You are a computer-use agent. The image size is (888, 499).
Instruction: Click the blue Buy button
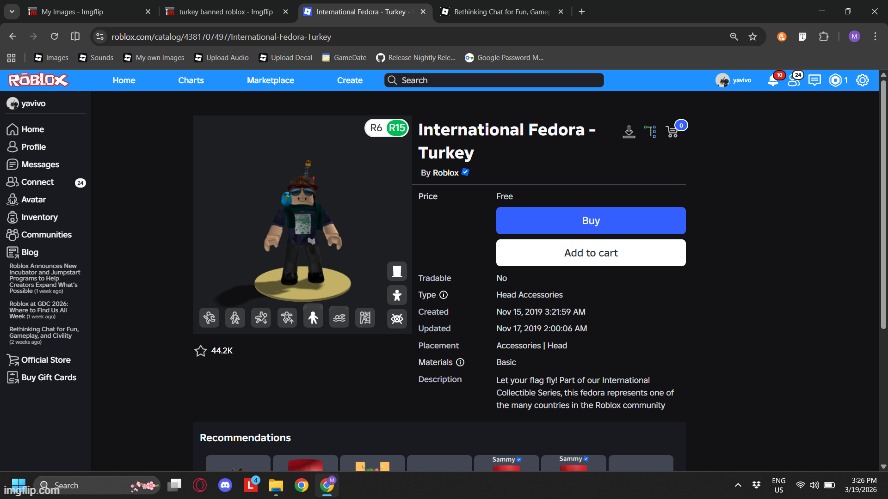590,221
